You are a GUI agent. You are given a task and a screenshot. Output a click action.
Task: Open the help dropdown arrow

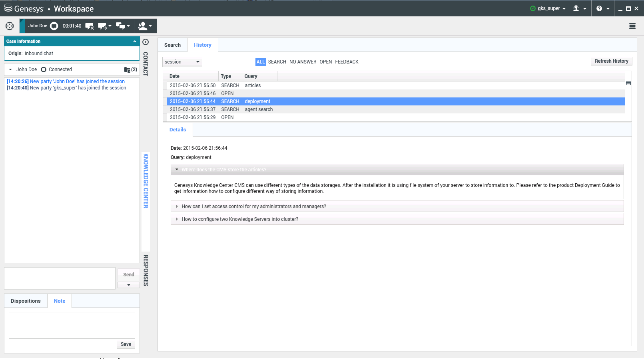(608, 8)
